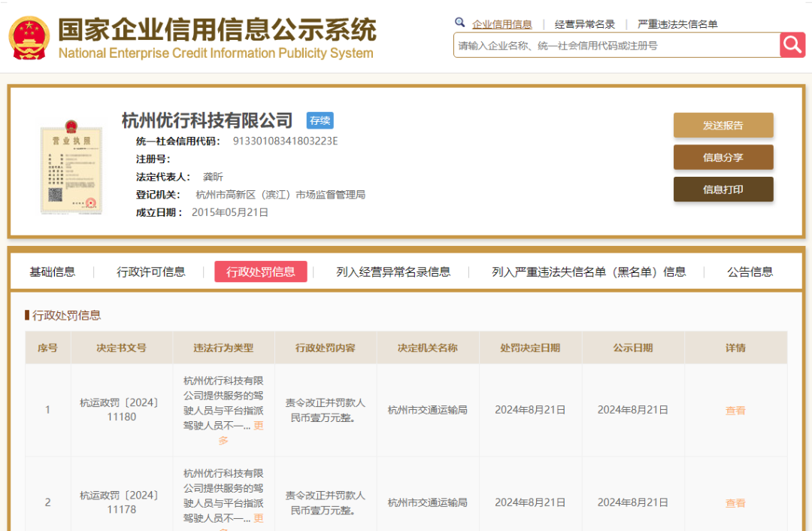Type in the enterprise name search field
Viewport: 812px width, 531px height.
pos(617,46)
